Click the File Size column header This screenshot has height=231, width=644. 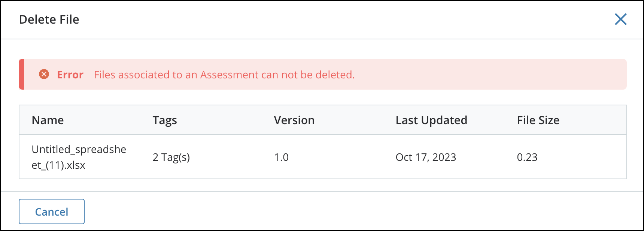(538, 120)
